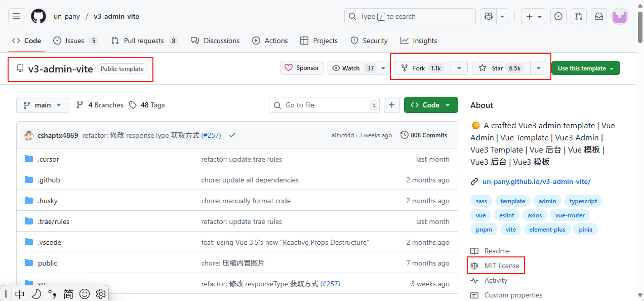
Task: Open un-pany.github.io/v3-admin-vite website link
Action: [x=537, y=181]
